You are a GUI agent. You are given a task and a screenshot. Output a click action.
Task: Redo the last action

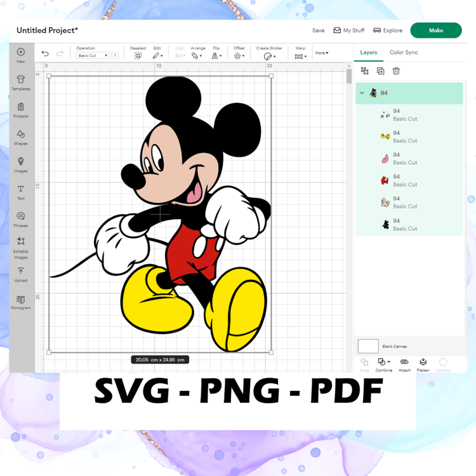(60, 54)
